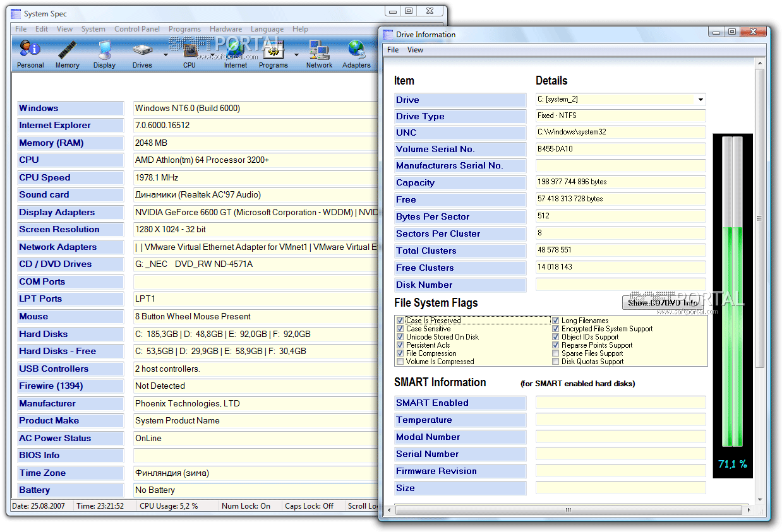Check the Disk Quotas Support box

pos(556,362)
